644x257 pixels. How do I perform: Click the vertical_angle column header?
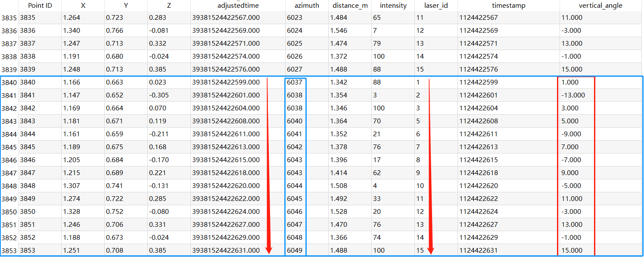pos(600,6)
